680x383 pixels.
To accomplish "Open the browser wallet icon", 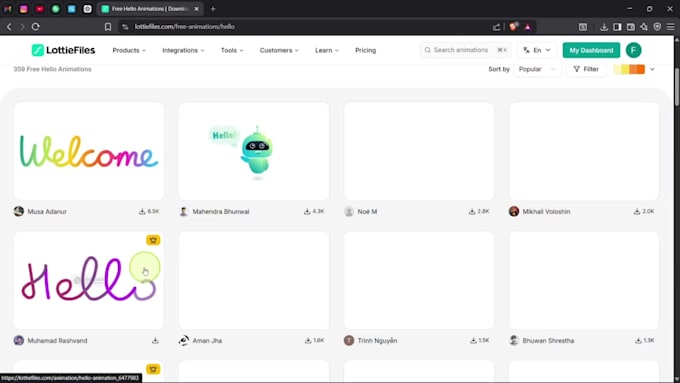I will tap(631, 27).
